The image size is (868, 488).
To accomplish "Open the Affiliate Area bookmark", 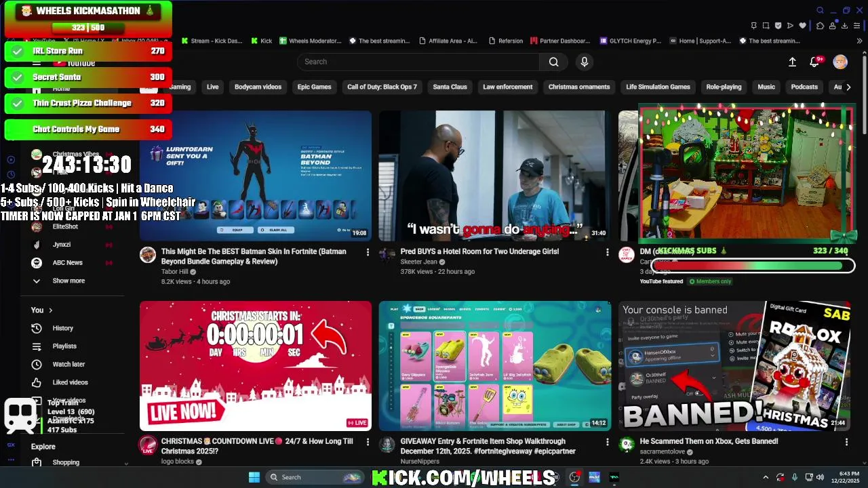I will coord(448,41).
